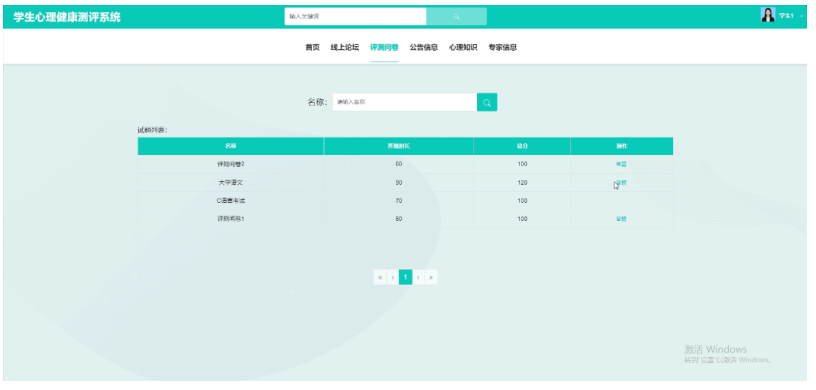Click the 70 duration cell
This screenshot has width=816, height=390.
pos(399,201)
